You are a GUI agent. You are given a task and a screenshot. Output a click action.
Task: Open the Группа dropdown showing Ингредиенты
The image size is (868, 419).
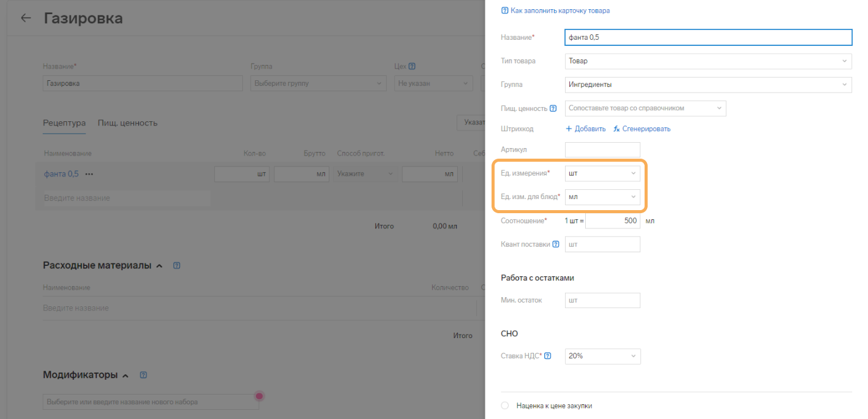pos(708,85)
